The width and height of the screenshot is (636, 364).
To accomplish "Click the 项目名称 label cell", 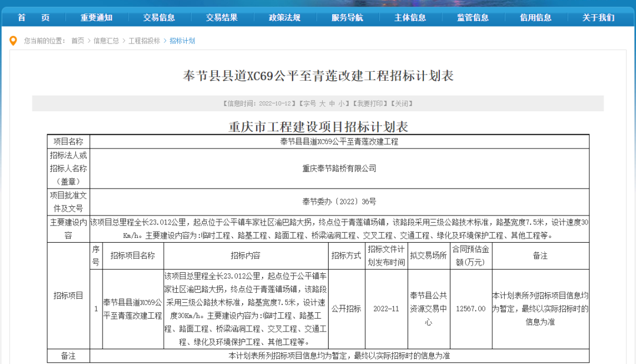I will (x=68, y=141).
